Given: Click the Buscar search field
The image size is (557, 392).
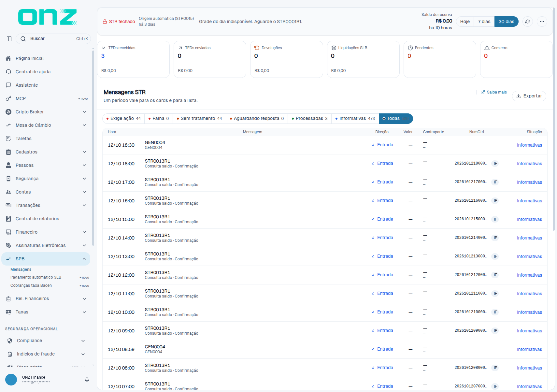Looking at the screenshot, I should pos(53,39).
